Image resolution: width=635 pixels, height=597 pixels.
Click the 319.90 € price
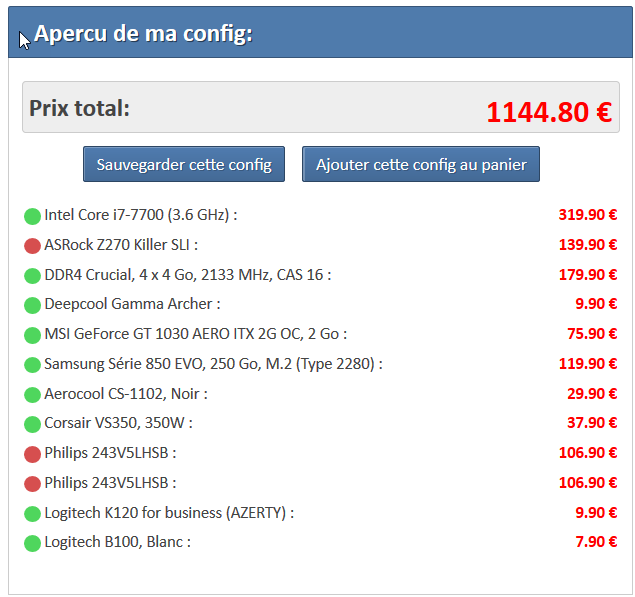coord(588,215)
